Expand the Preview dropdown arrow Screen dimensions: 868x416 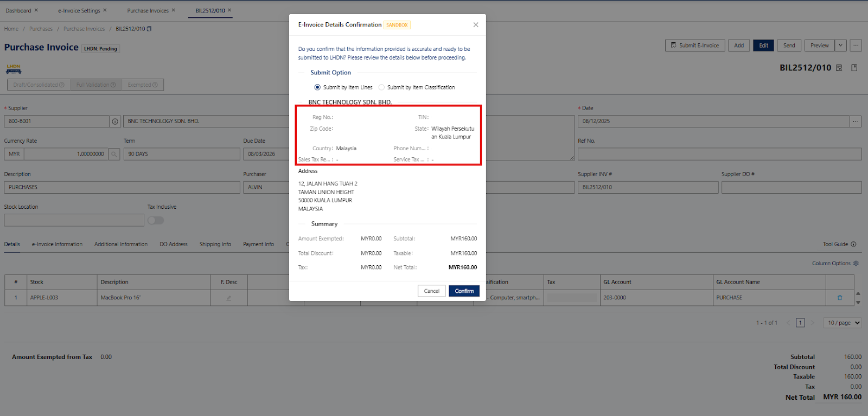point(841,46)
